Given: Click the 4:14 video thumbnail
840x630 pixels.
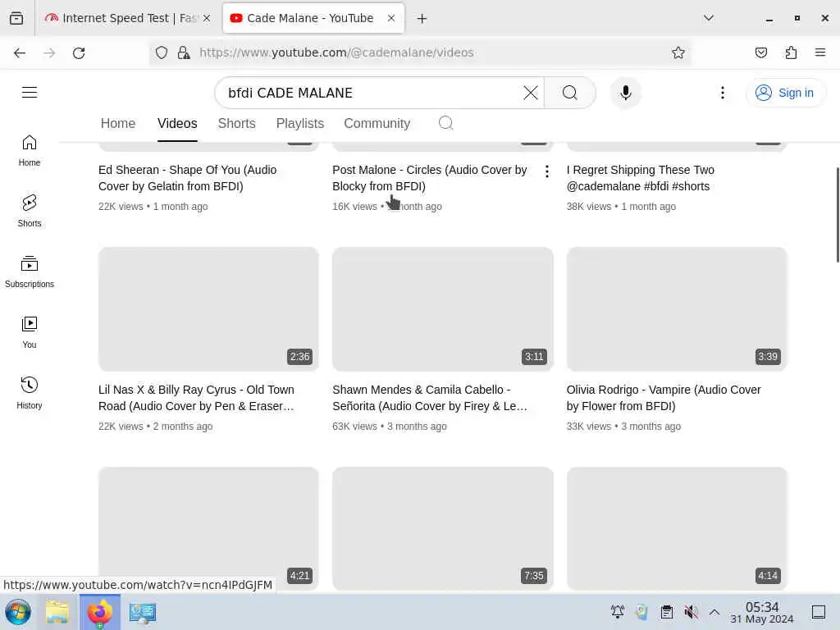Looking at the screenshot, I should (677, 529).
